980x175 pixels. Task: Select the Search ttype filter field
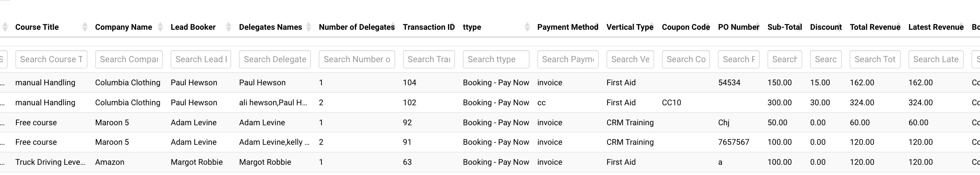[496, 59]
